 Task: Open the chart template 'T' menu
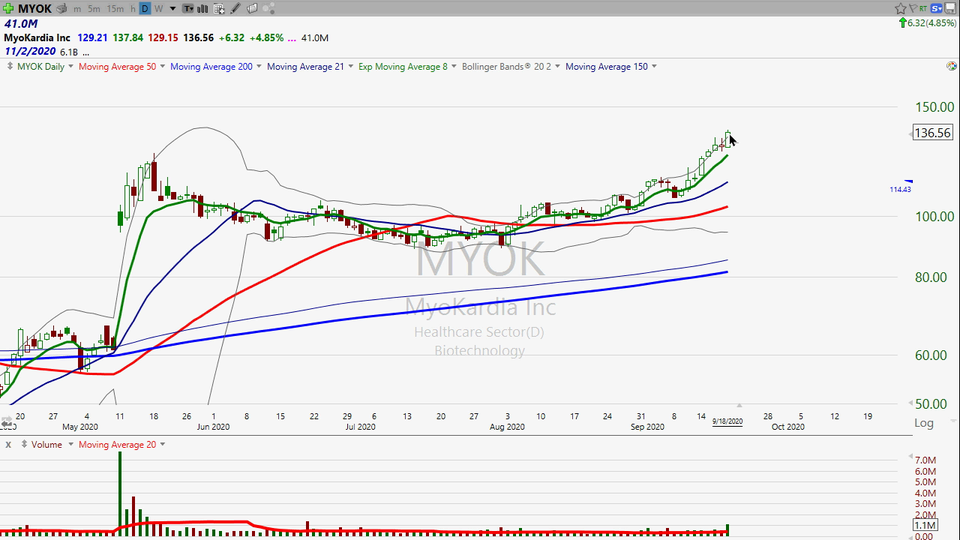(x=188, y=9)
